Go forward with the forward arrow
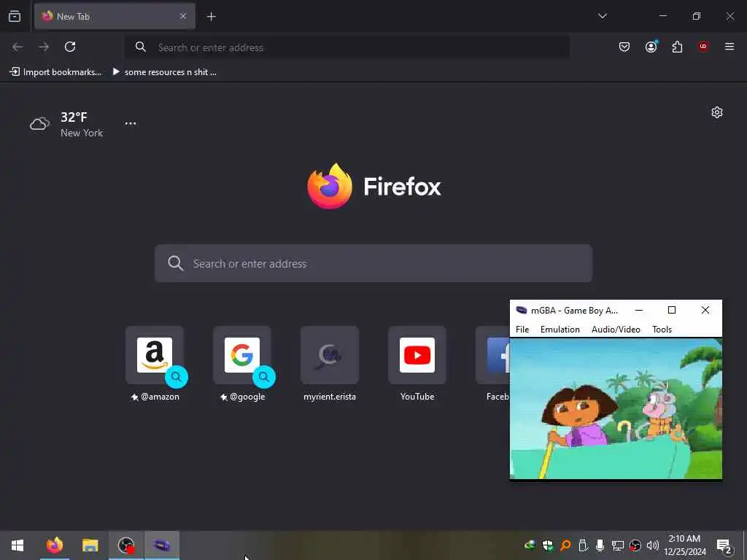 point(44,47)
